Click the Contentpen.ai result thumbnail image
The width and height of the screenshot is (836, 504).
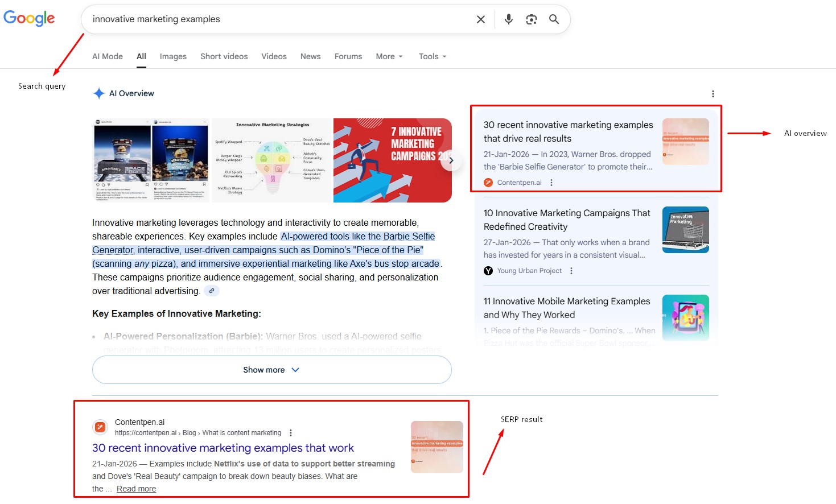pyautogui.click(x=436, y=447)
